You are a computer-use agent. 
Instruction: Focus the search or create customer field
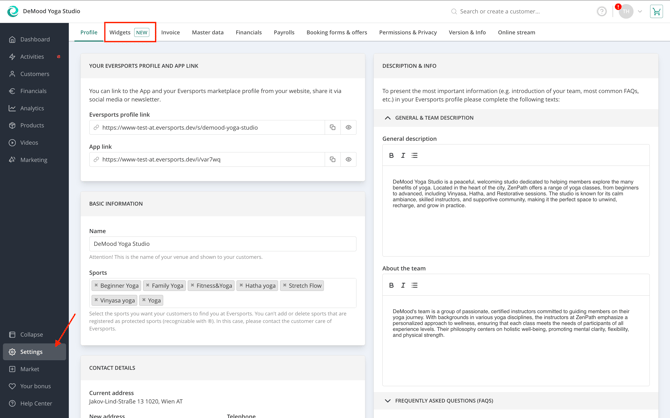pyautogui.click(x=500, y=12)
